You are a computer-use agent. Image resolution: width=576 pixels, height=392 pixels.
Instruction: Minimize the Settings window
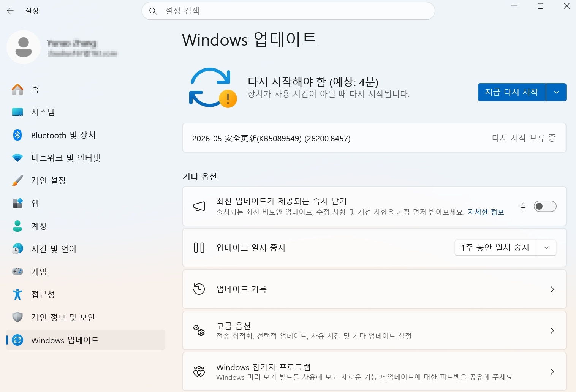tap(514, 6)
